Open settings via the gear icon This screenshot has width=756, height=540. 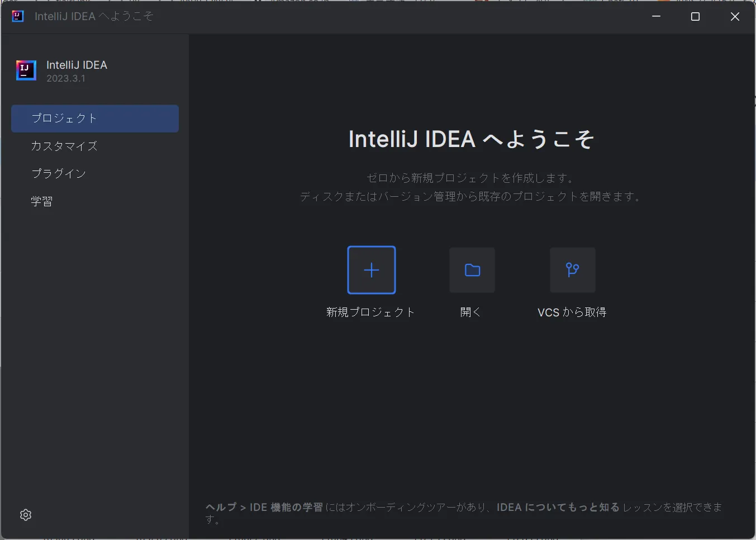(26, 515)
